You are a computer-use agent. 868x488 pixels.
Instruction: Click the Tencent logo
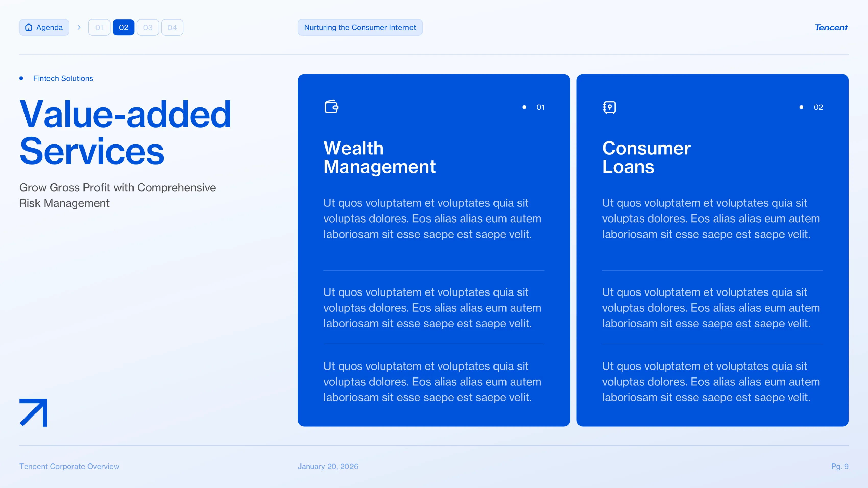831,27
